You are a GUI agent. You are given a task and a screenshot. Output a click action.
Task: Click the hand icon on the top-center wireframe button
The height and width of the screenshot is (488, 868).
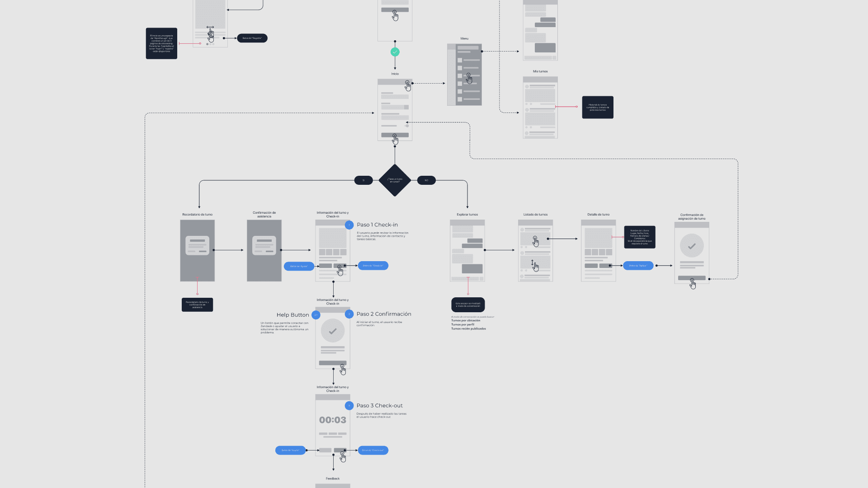(395, 15)
